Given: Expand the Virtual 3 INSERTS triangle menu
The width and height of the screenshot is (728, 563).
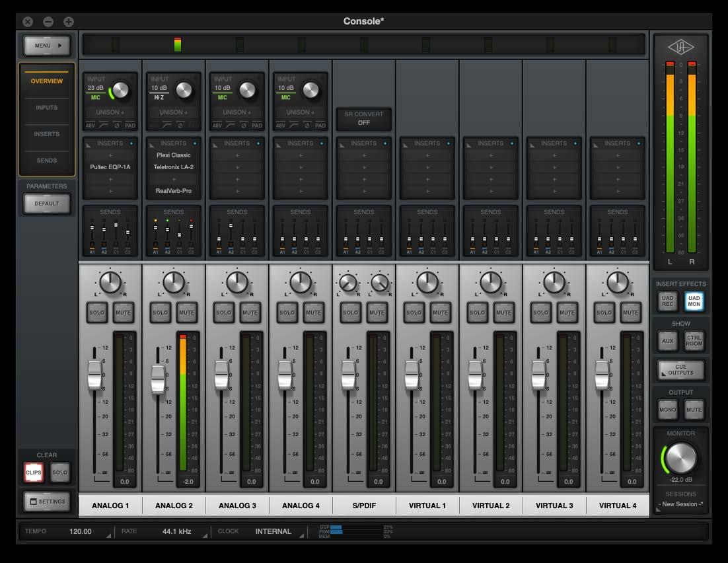Looking at the screenshot, I should tap(532, 145).
